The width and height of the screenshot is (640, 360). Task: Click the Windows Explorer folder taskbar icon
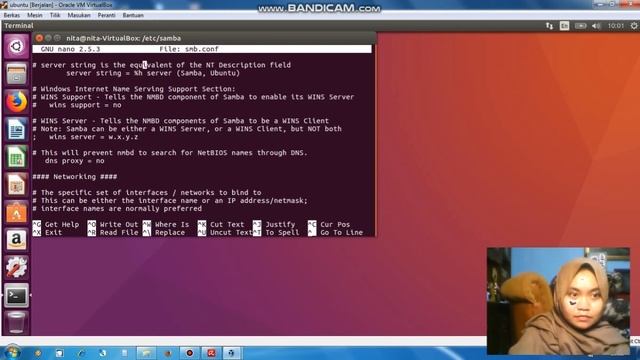coord(146,353)
